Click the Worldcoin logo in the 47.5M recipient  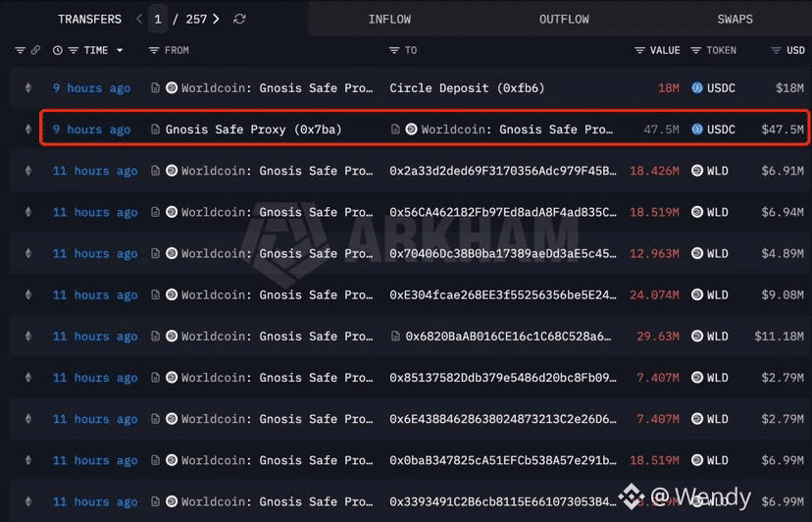[x=411, y=130]
